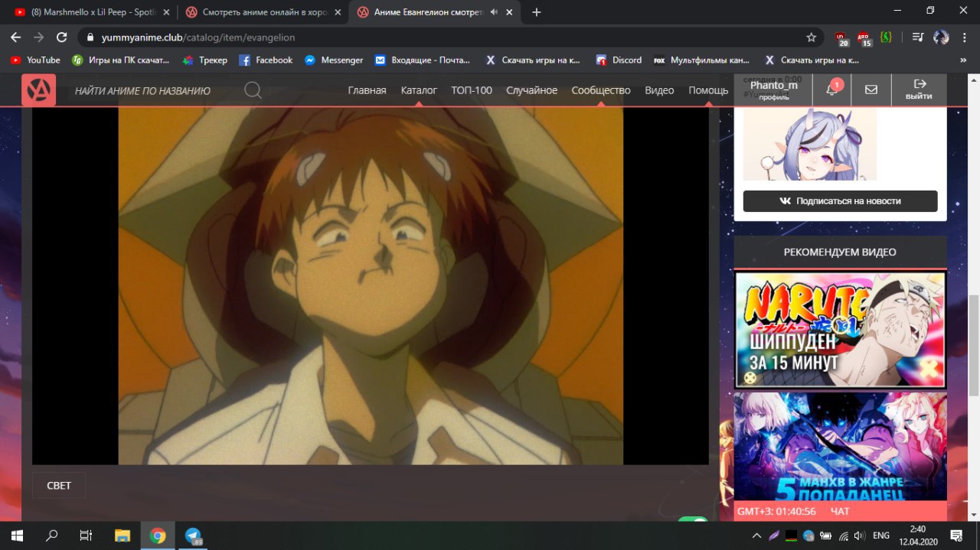The width and height of the screenshot is (980, 550).
Task: Open Task View on taskbar
Action: [x=87, y=535]
